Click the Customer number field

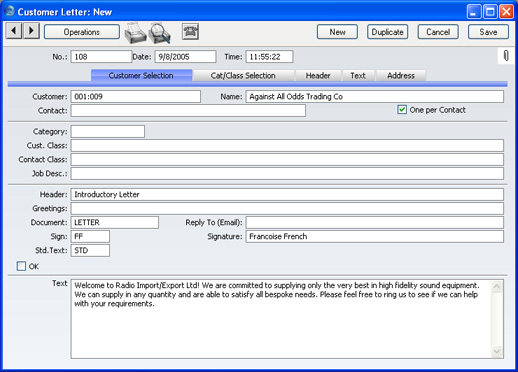click(136, 97)
